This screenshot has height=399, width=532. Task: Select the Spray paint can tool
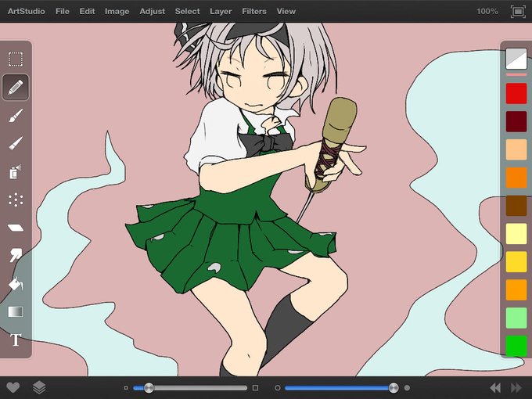pyautogui.click(x=15, y=171)
